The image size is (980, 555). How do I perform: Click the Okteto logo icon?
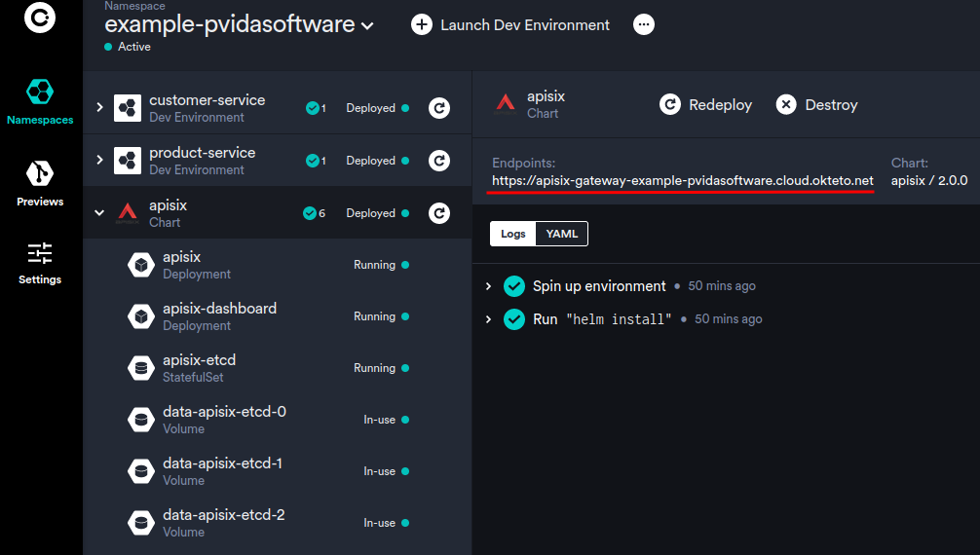tap(40, 18)
